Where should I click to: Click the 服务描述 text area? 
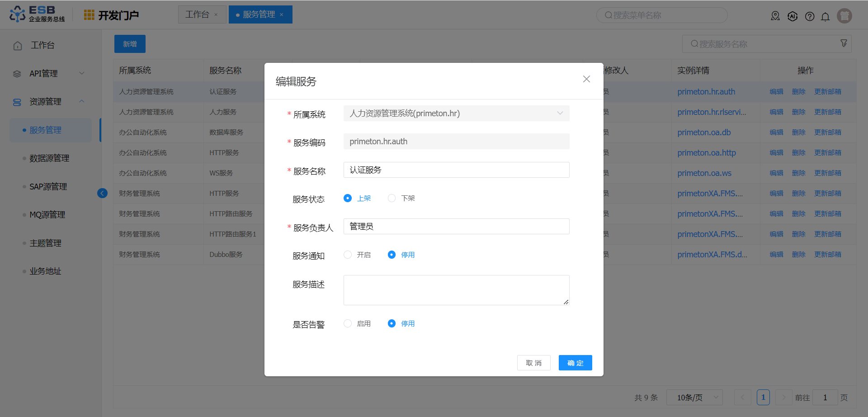coord(456,290)
